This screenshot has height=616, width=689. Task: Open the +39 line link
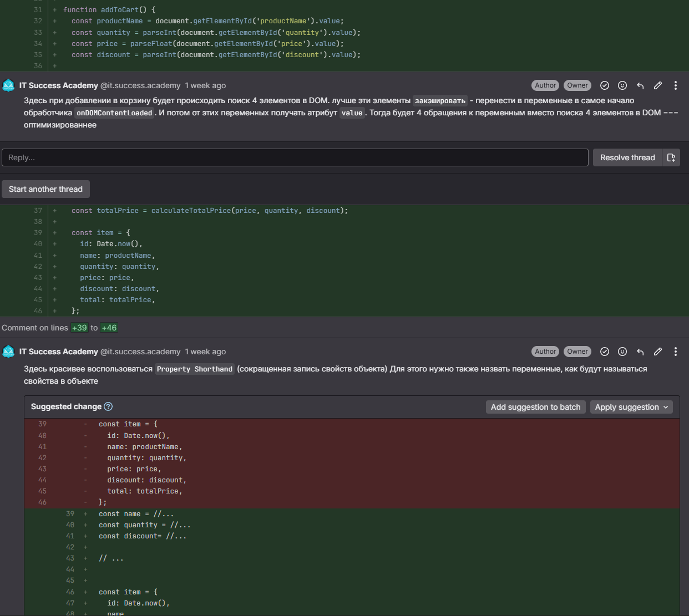79,328
